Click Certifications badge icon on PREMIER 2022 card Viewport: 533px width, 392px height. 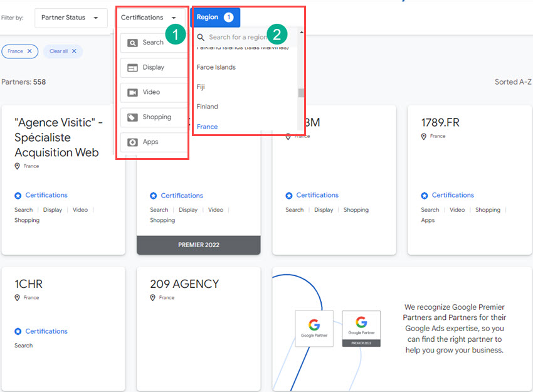[x=153, y=196]
